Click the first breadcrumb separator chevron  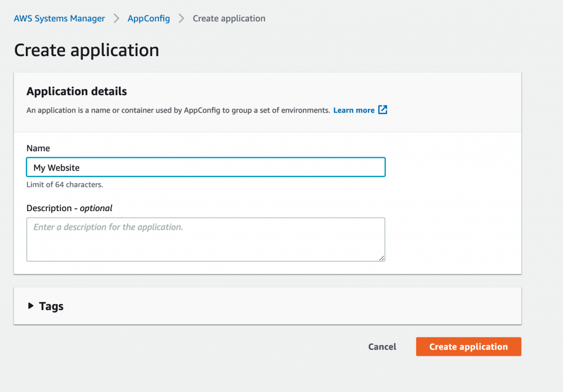point(115,18)
